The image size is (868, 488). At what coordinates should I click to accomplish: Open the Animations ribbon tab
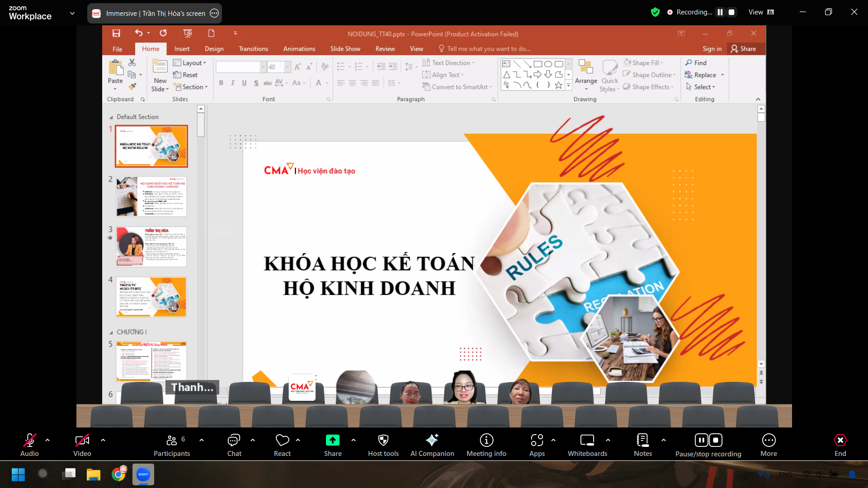coord(299,49)
